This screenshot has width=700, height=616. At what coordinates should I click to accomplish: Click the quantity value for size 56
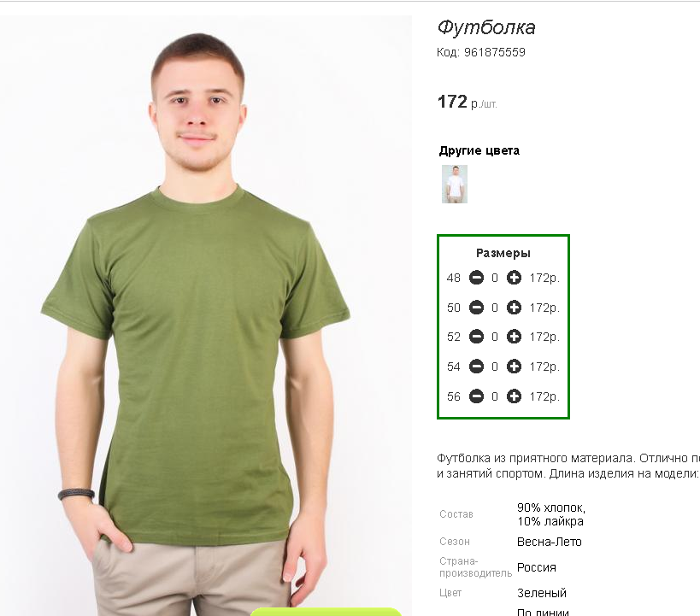pyautogui.click(x=495, y=396)
